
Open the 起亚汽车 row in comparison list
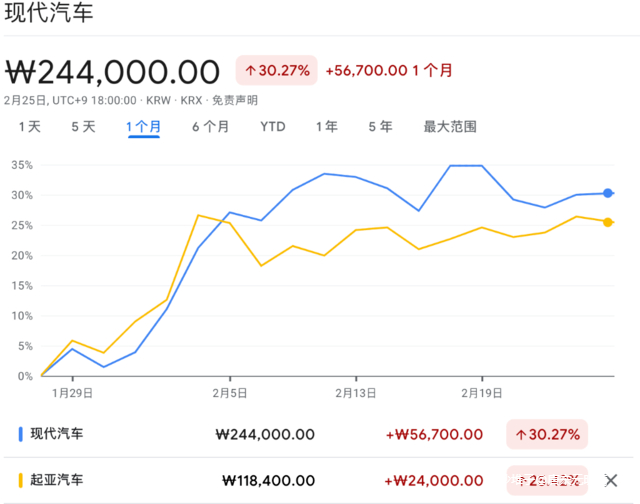coord(318,480)
